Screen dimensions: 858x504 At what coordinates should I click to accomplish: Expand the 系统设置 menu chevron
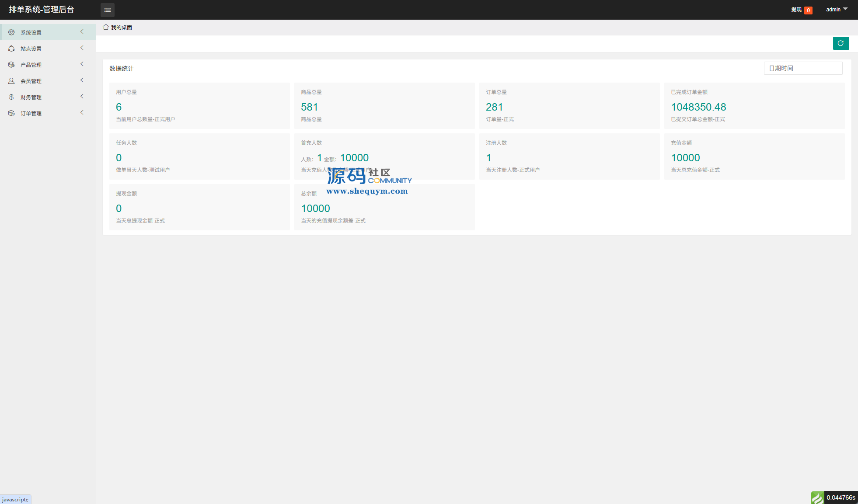click(x=82, y=32)
